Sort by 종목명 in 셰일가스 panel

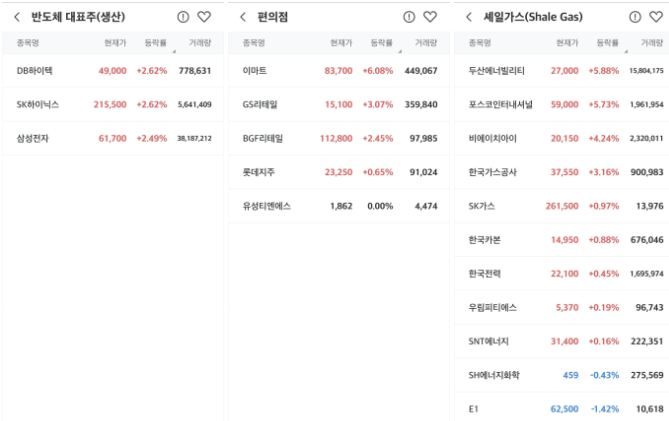point(480,43)
